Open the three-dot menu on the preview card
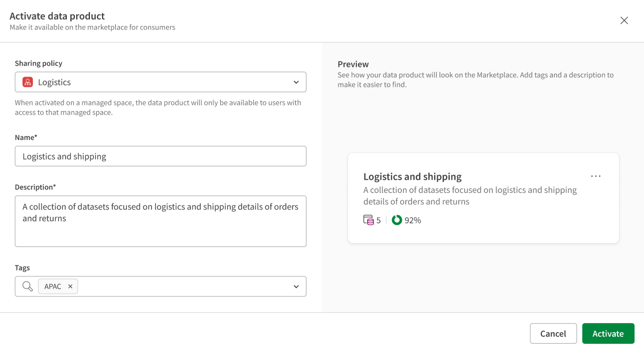644x353 pixels. pos(596,176)
